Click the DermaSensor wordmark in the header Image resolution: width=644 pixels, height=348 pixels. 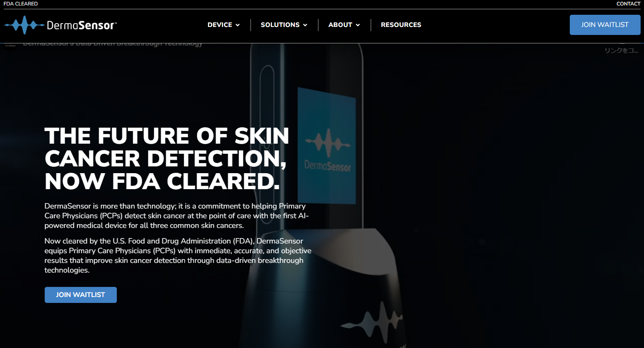(81, 25)
